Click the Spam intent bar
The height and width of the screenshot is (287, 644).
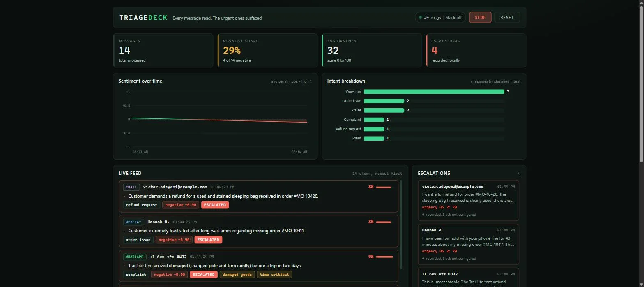[374, 138]
